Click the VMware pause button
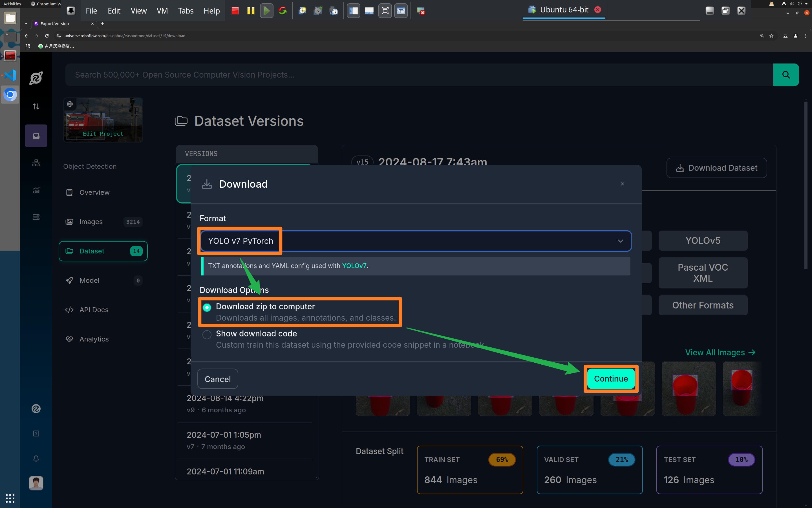 tap(251, 11)
